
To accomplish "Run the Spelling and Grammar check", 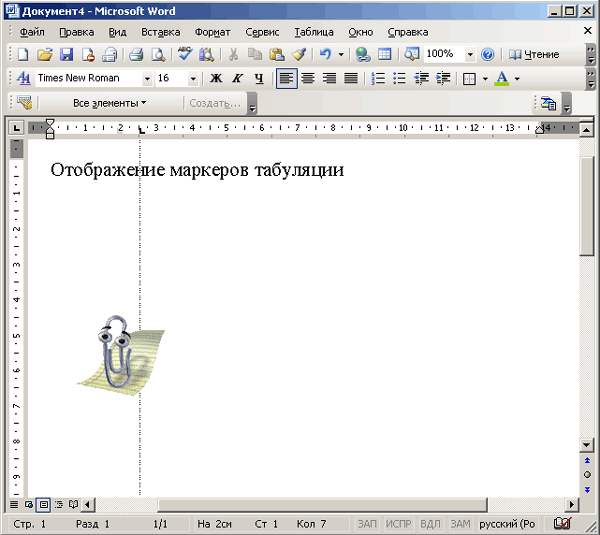I will pyautogui.click(x=185, y=54).
